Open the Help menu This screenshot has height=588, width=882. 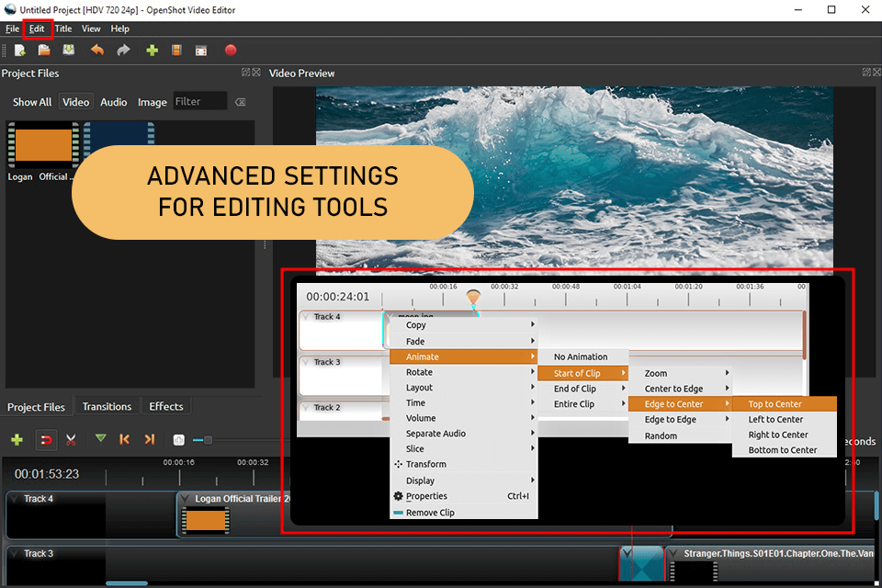pos(119,28)
